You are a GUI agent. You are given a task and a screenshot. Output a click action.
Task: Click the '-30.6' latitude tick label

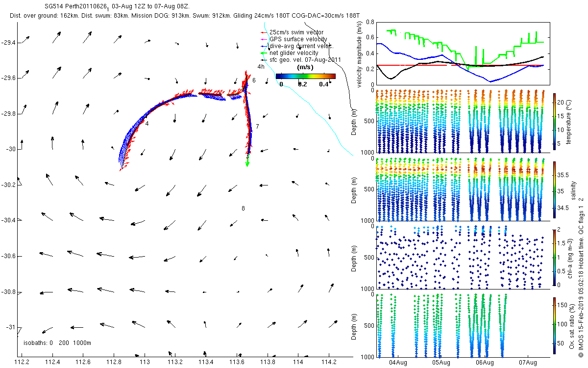click(x=8, y=256)
